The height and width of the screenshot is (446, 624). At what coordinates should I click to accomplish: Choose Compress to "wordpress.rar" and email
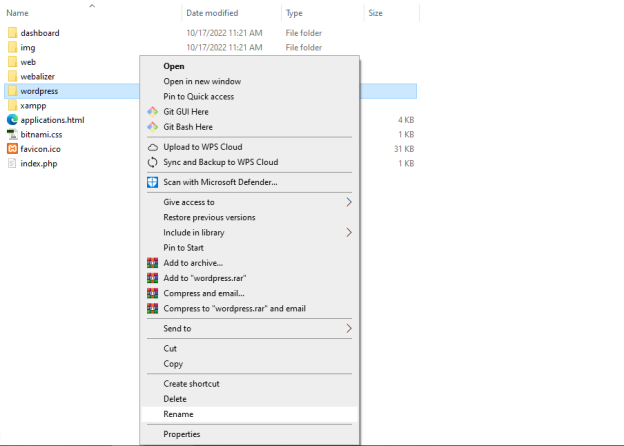tap(250, 308)
